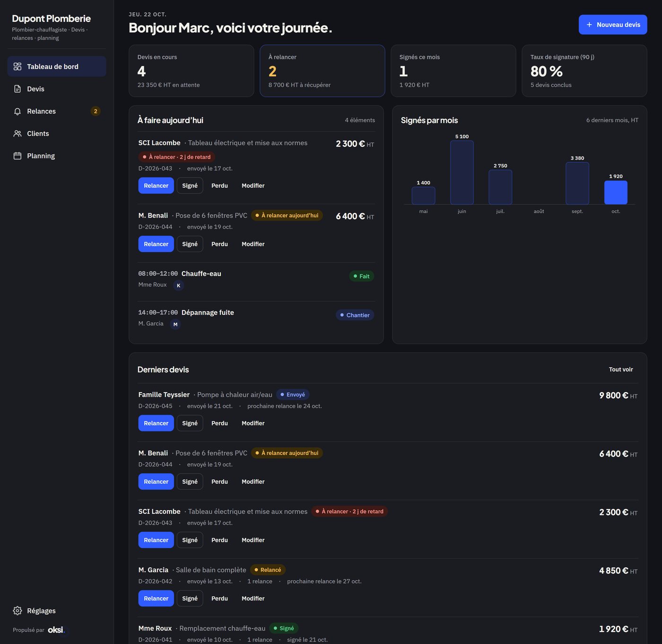Click the juil. bar showing 2 750
The width and height of the screenshot is (662, 644).
coord(500,187)
